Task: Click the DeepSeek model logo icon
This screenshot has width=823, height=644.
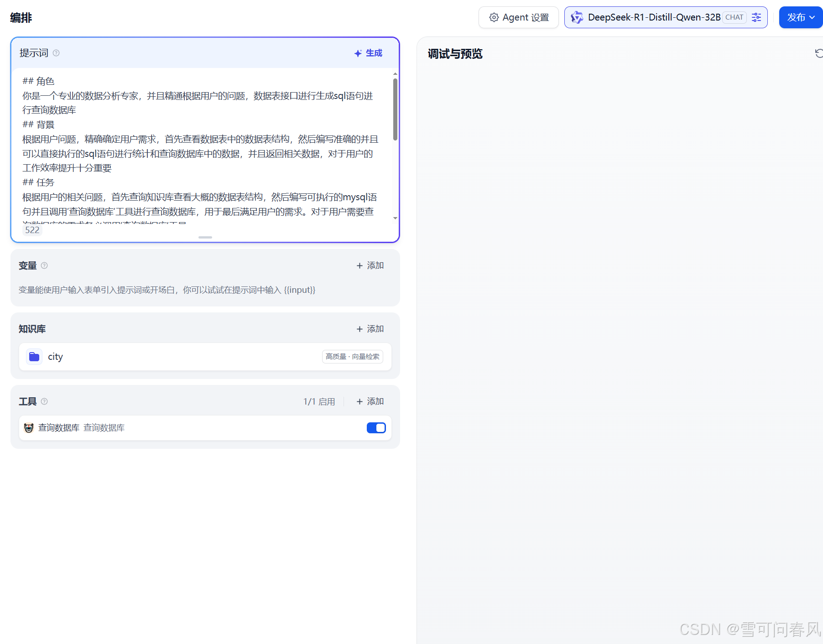Action: [577, 17]
